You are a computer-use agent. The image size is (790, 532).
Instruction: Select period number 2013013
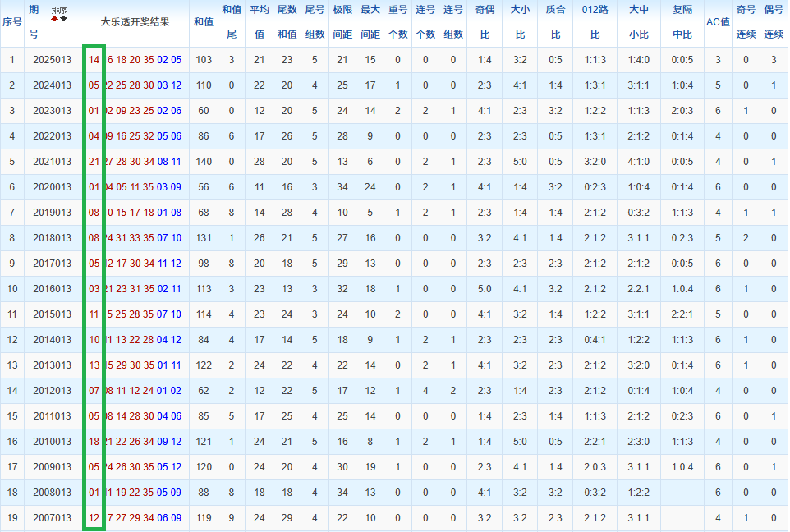point(53,365)
